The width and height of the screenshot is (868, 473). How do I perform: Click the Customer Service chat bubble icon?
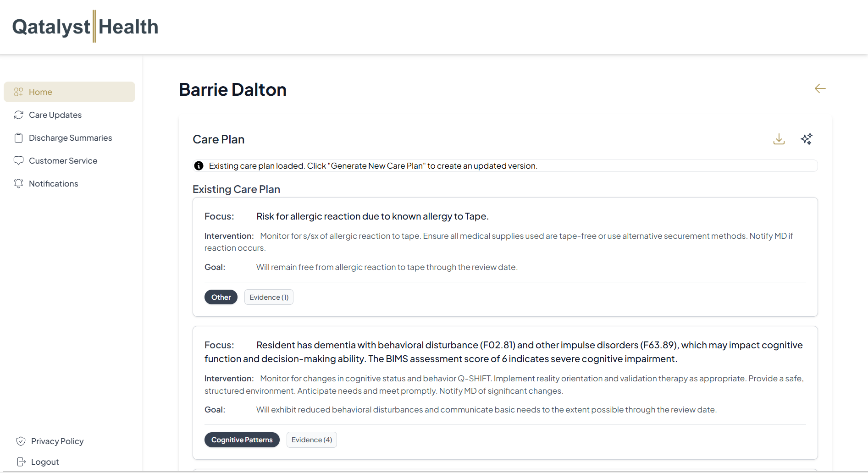18,161
